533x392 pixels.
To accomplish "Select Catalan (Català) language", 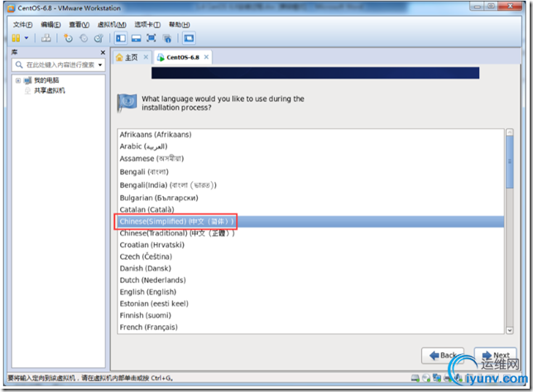I will coord(310,209).
